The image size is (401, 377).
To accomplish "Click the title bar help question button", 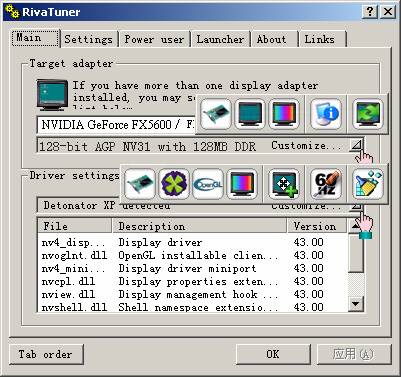I will [369, 12].
